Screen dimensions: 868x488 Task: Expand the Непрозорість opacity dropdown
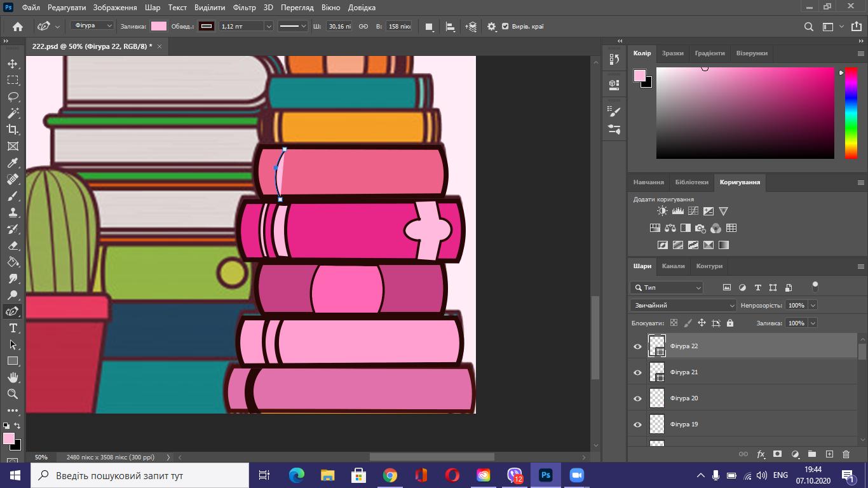813,306
